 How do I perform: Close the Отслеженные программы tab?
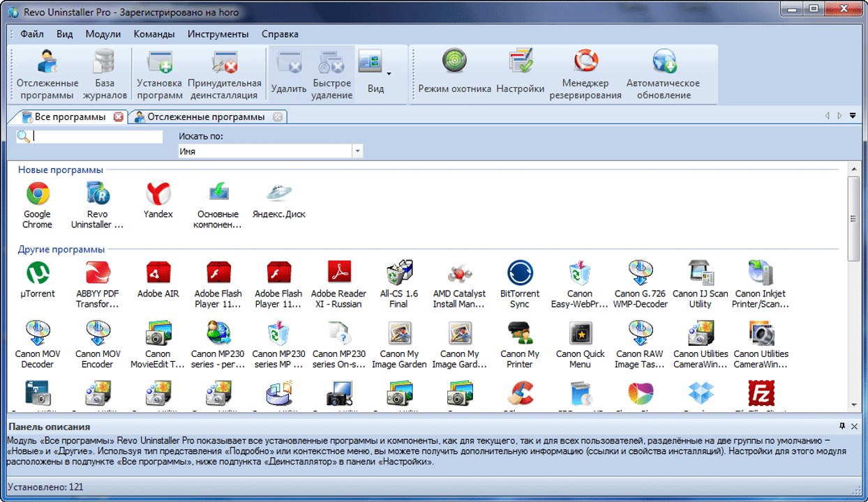click(x=278, y=117)
